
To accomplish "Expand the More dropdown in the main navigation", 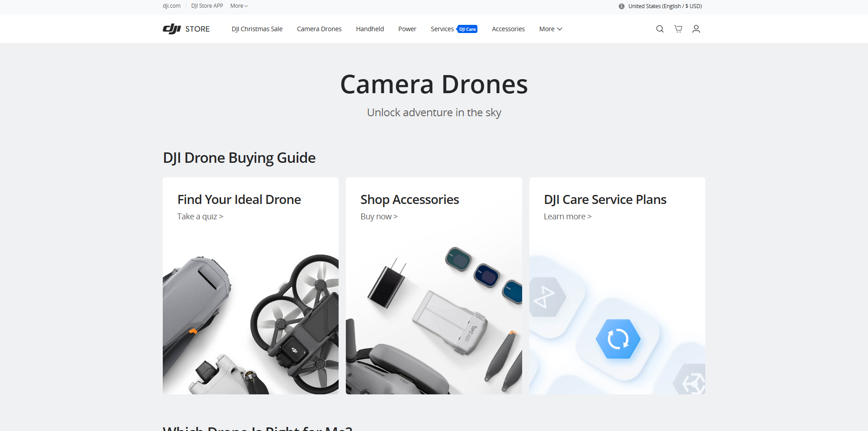I will (x=550, y=28).
